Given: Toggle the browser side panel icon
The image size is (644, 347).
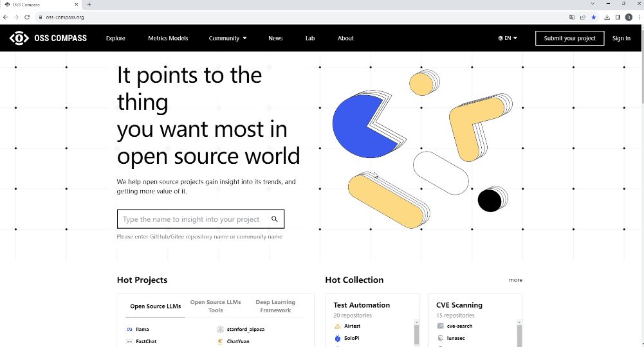Looking at the screenshot, I should (618, 17).
